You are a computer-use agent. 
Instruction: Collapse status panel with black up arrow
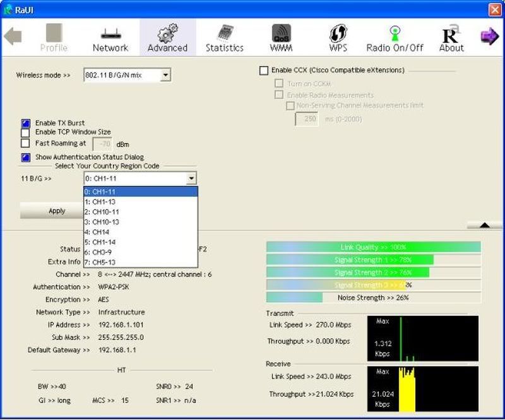click(x=484, y=225)
